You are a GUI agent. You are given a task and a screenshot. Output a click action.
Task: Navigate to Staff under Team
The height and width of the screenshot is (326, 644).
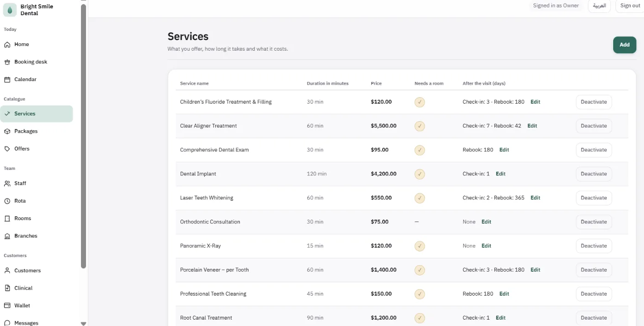(36, 183)
